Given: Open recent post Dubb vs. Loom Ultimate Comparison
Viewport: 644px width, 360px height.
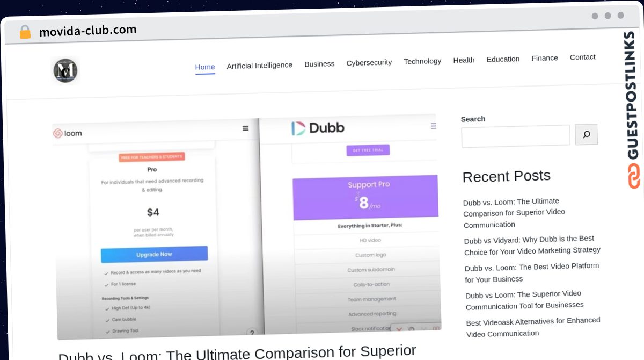Looking at the screenshot, I should 514,213.
